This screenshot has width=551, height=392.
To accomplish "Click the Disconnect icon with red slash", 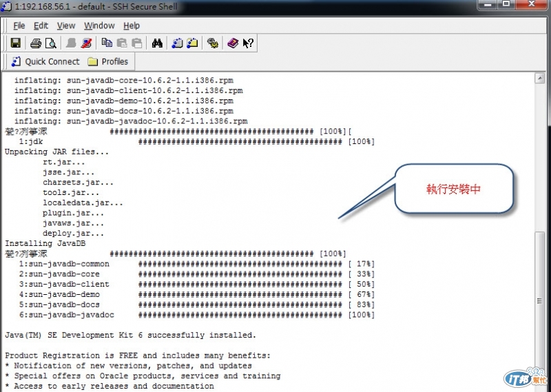I will click(86, 43).
